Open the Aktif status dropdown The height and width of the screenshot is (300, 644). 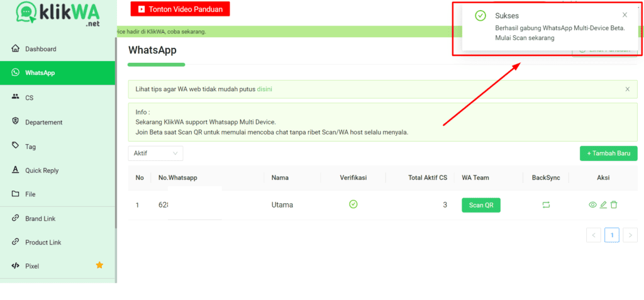point(155,153)
